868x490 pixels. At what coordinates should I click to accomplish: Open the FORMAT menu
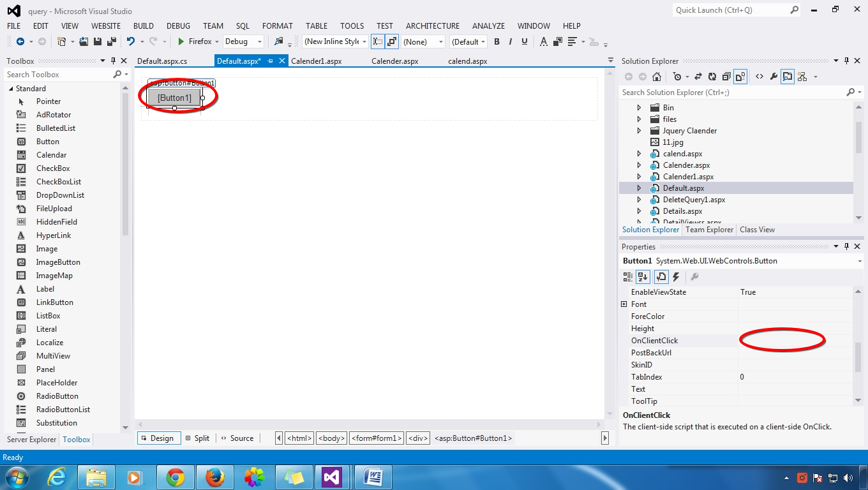[278, 26]
